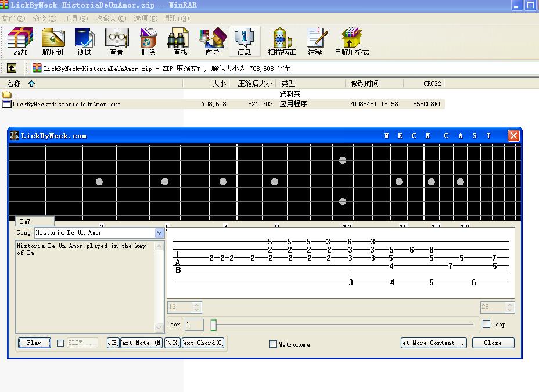Click the CRC32 value 855CC8F1
This screenshot has width=539, height=392.
click(427, 104)
